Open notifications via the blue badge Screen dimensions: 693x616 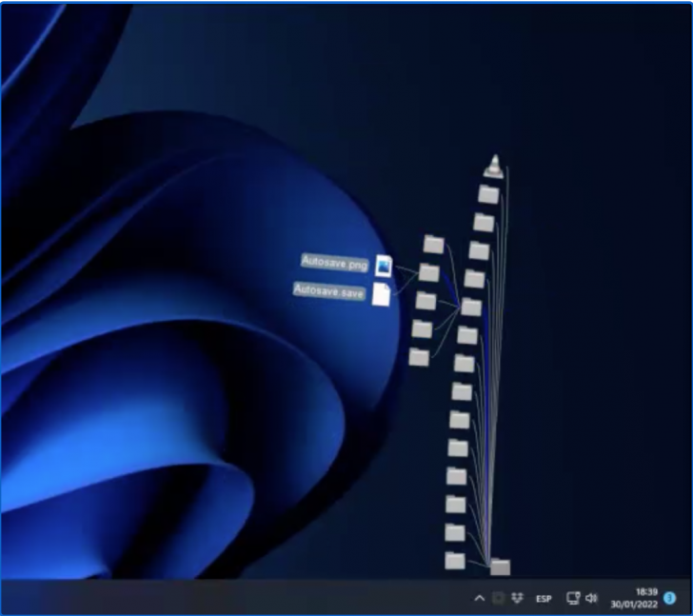[x=670, y=598]
